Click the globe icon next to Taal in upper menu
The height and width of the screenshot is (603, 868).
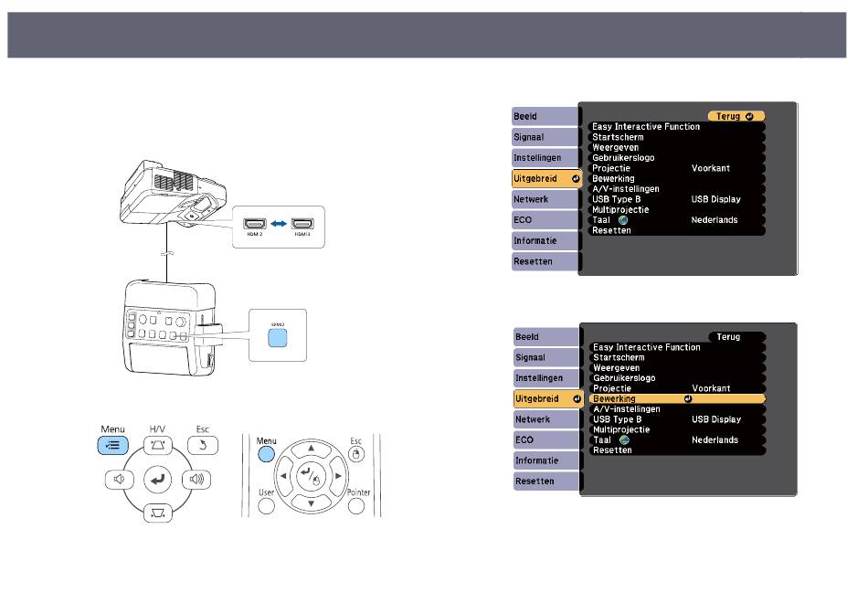[623, 220]
